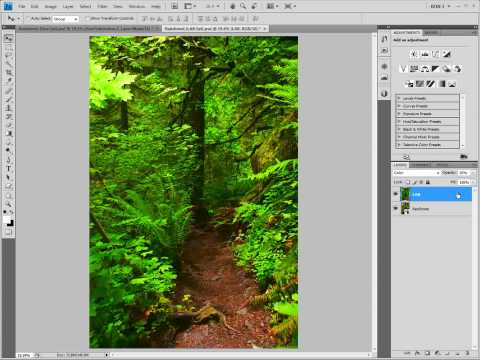Open the Filter menu

pyautogui.click(x=102, y=6)
